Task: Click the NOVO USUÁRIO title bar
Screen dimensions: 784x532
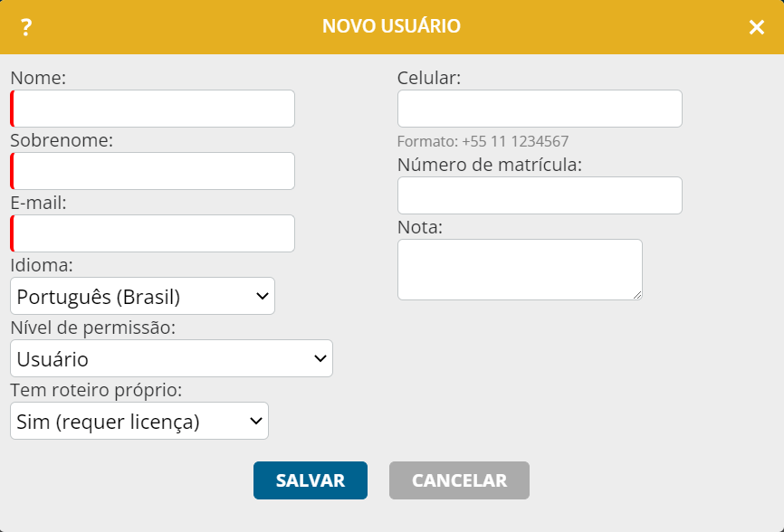Action: [391, 26]
